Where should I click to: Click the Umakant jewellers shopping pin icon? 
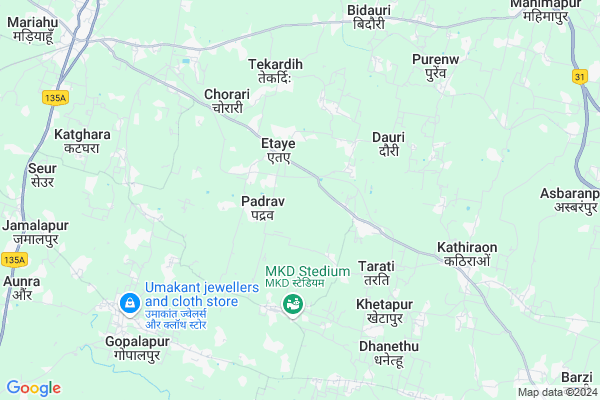130,304
